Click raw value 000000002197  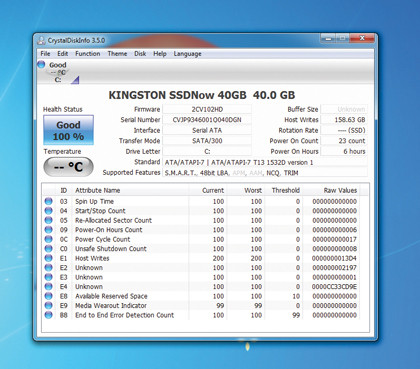(x=334, y=268)
